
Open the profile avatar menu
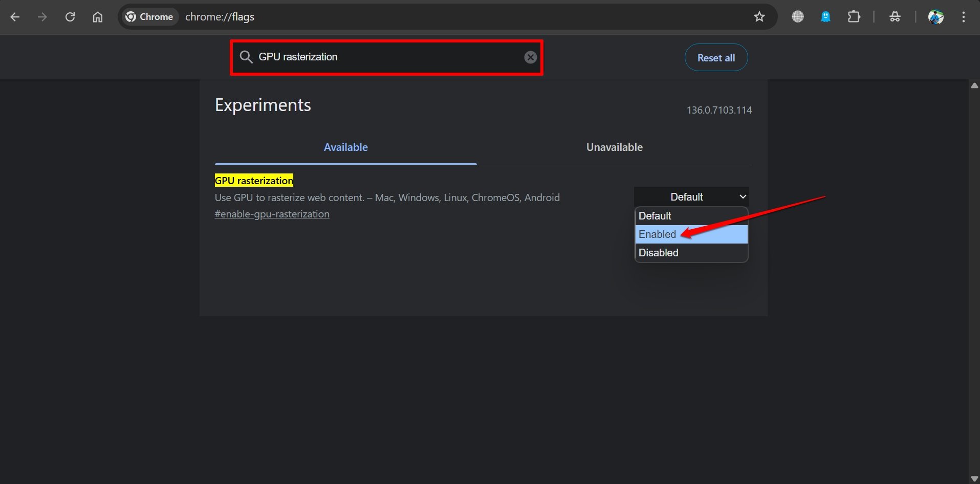coord(936,17)
